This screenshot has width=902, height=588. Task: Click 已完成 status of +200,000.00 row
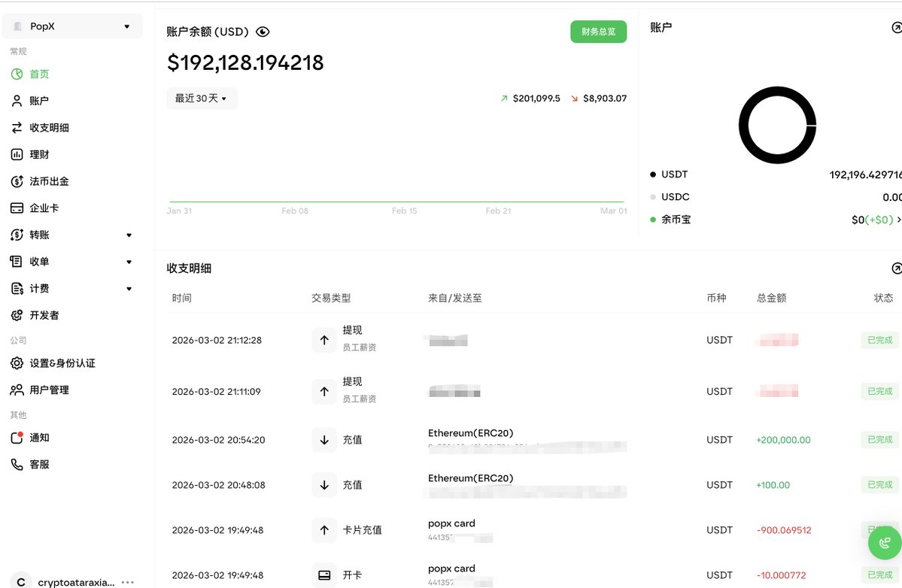click(x=880, y=440)
